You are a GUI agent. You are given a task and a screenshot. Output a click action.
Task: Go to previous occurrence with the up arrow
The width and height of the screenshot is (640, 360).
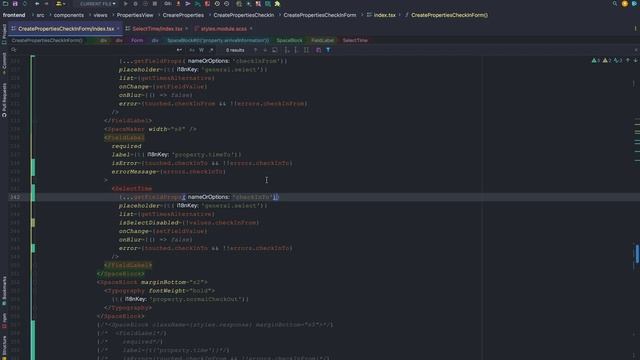[x=256, y=50]
